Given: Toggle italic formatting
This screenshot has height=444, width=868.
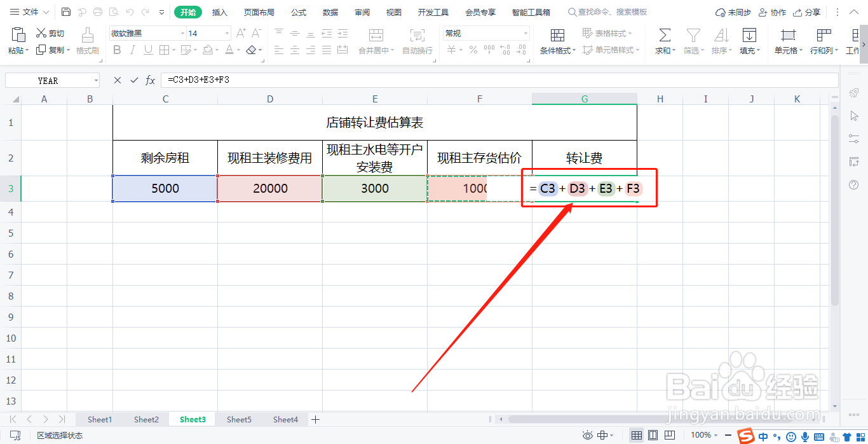Looking at the screenshot, I should (x=133, y=50).
